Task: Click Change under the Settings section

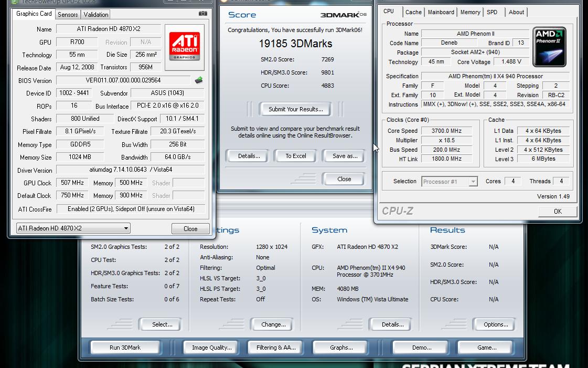Action: click(273, 324)
